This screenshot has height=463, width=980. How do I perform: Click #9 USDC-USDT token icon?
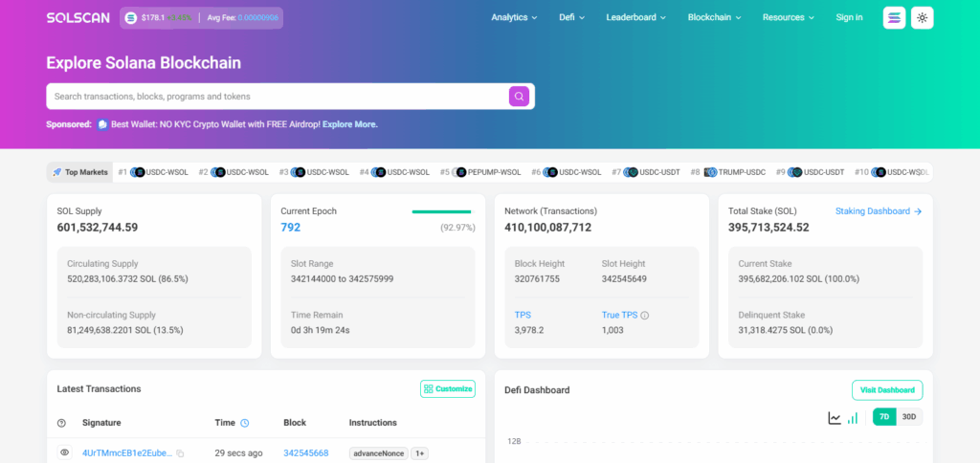click(794, 172)
